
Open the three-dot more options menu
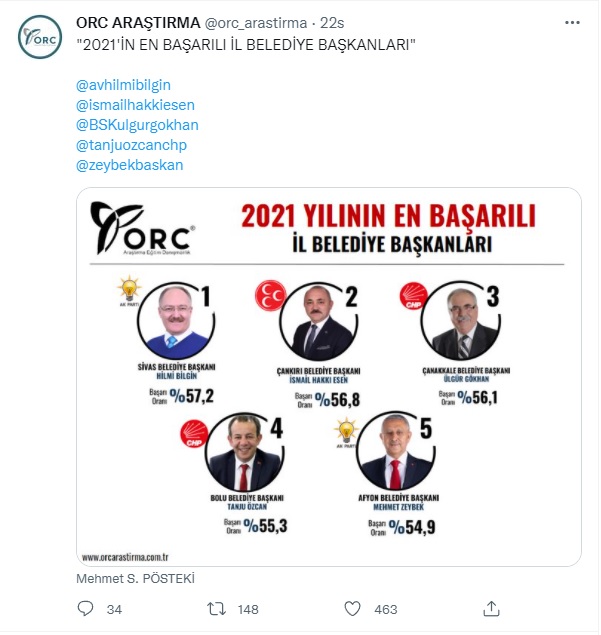pyautogui.click(x=569, y=22)
